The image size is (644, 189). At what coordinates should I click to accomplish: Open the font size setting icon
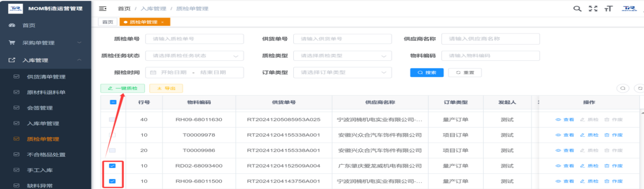(609, 9)
